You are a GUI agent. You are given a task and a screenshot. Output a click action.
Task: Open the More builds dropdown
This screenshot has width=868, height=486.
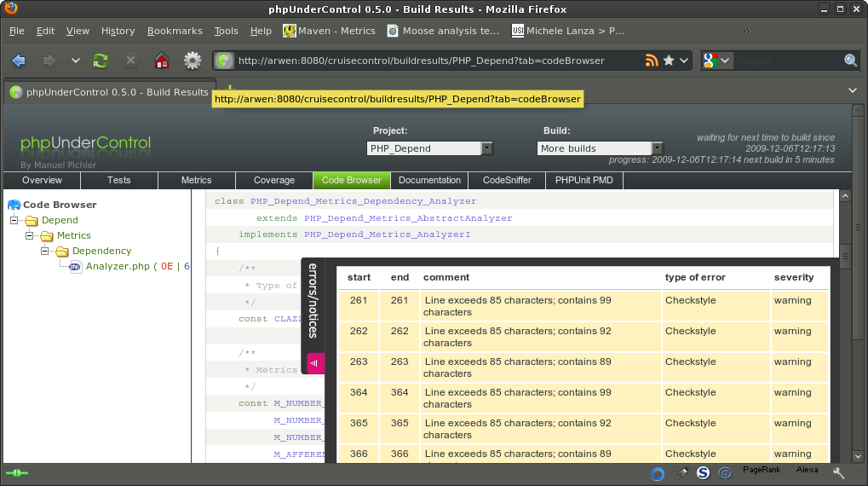(x=601, y=148)
